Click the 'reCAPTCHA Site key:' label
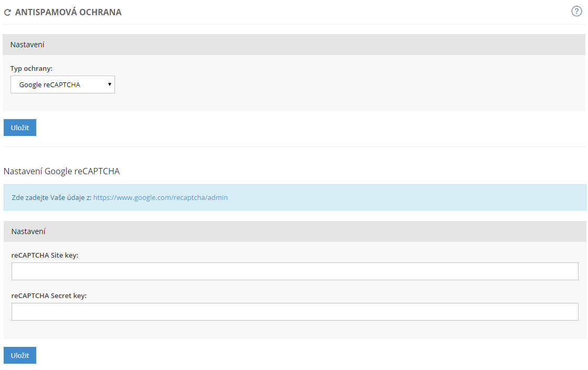The image size is (588, 370). [x=45, y=255]
